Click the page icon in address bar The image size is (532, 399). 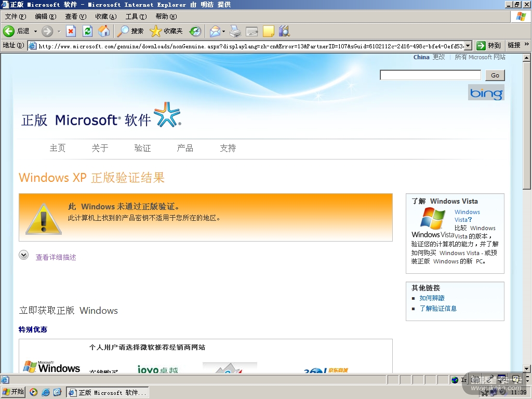[x=32, y=46]
